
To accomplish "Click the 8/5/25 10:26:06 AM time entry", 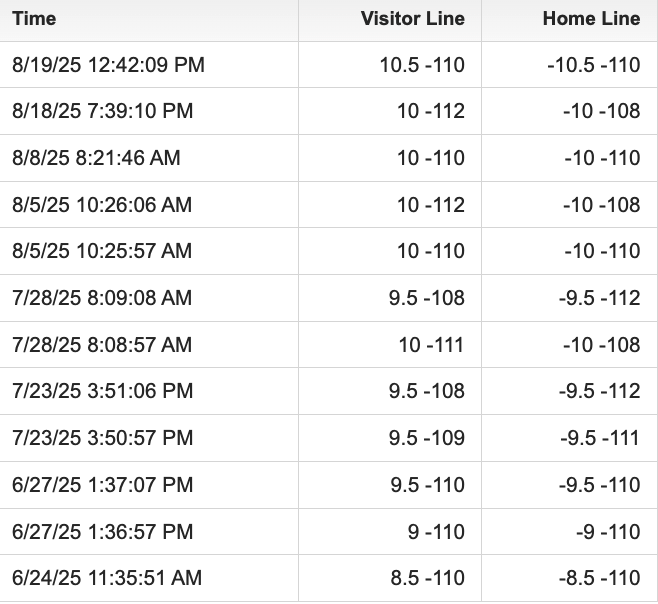I will [102, 205].
